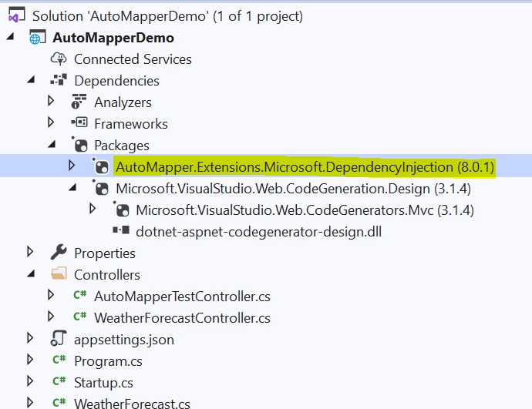Click the Controllers folder icon

pos(59,273)
